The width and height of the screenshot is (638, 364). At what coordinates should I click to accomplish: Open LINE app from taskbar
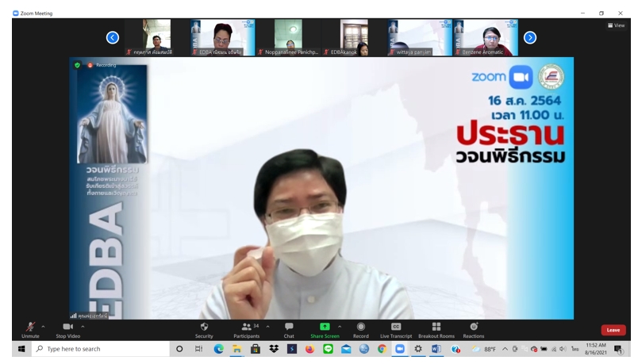(x=328, y=349)
